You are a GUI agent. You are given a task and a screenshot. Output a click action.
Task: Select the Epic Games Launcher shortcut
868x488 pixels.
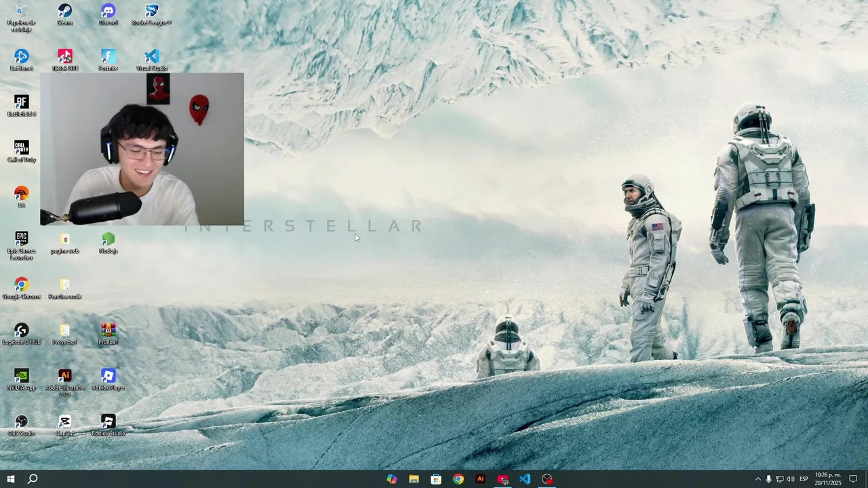point(22,245)
